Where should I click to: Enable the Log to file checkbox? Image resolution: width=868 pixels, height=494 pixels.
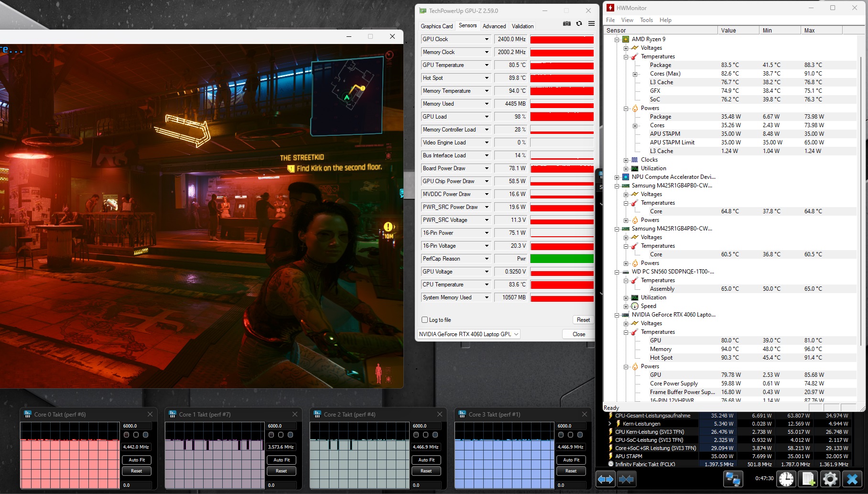point(424,320)
